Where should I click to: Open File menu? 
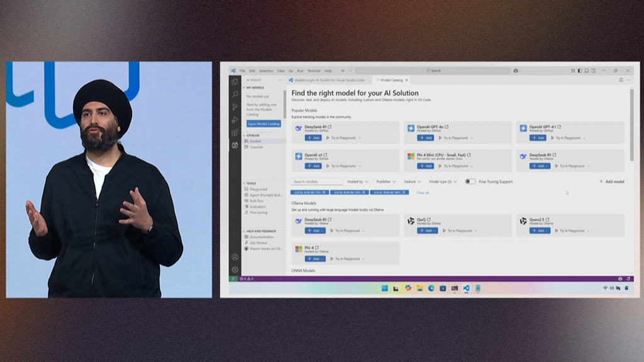(x=242, y=71)
